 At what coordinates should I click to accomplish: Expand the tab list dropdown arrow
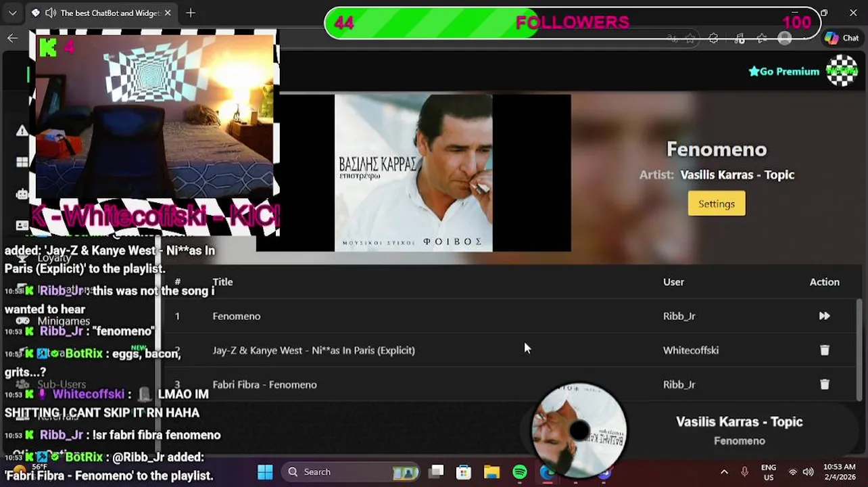[12, 13]
